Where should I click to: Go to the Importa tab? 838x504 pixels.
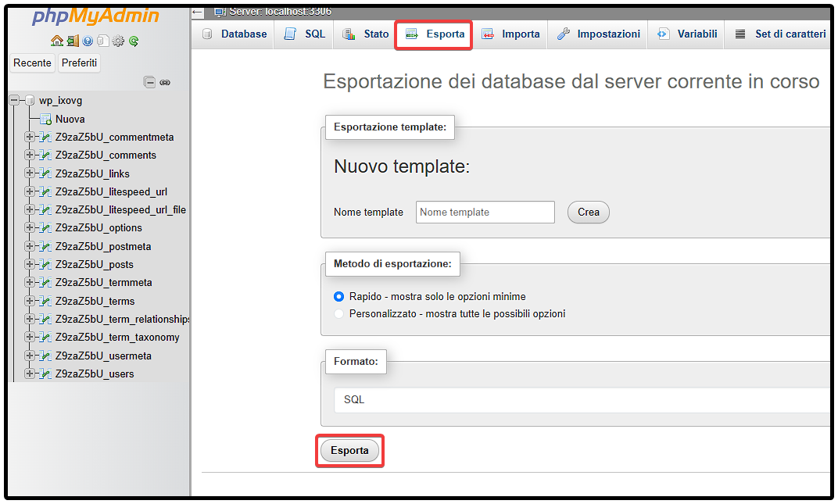pyautogui.click(x=511, y=34)
